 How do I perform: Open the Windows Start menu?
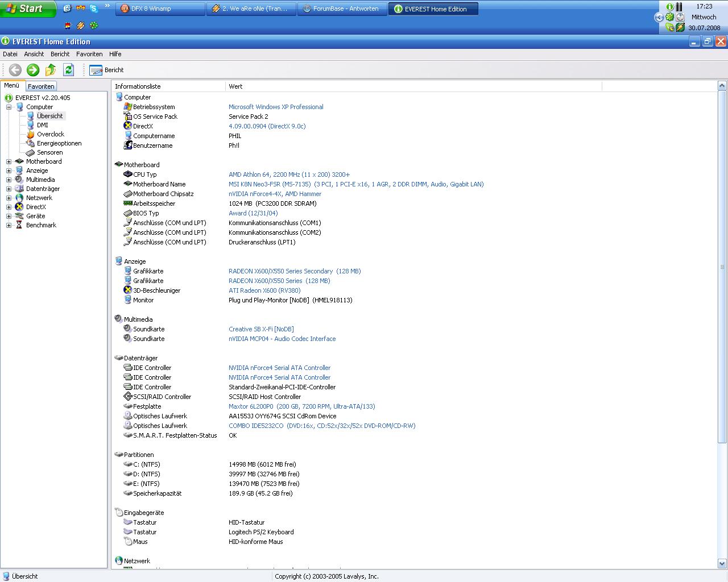click(28, 9)
